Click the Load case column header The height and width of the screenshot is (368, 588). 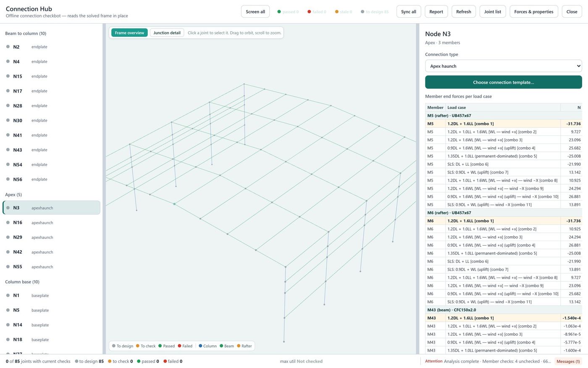(503, 108)
